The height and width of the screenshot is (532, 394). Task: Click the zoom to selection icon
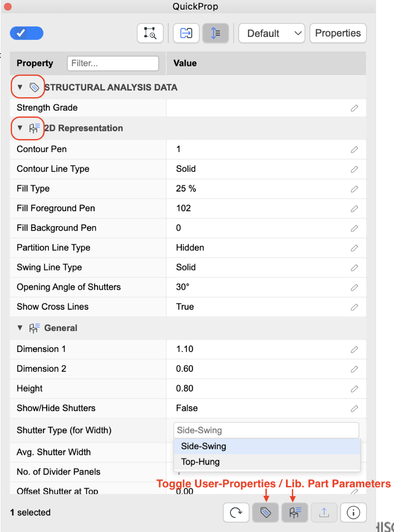point(150,33)
